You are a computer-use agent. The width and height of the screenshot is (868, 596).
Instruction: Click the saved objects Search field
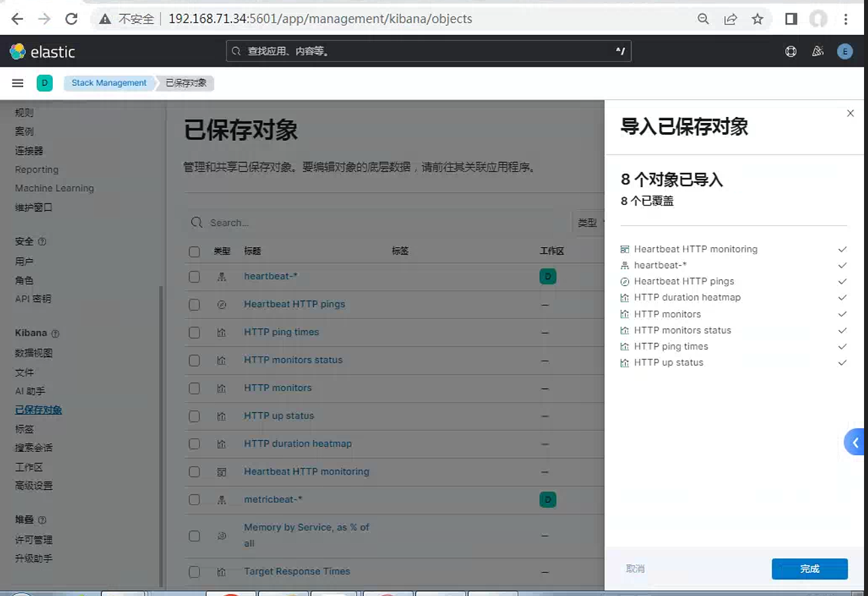click(x=377, y=223)
